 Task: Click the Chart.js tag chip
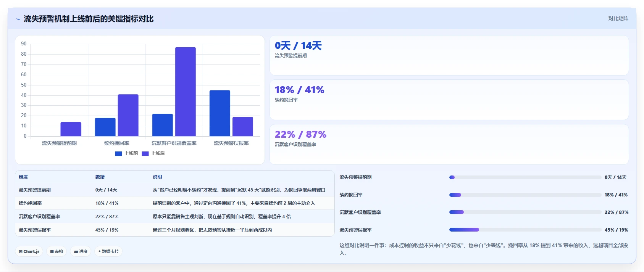29,251
